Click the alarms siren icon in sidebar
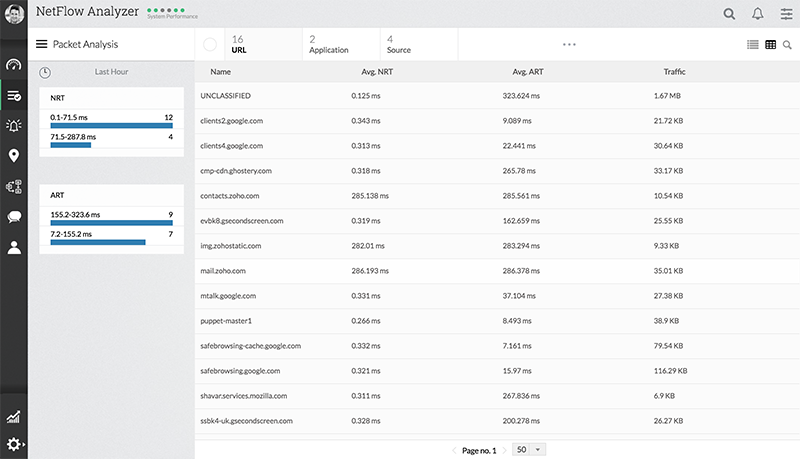 pyautogui.click(x=13, y=125)
